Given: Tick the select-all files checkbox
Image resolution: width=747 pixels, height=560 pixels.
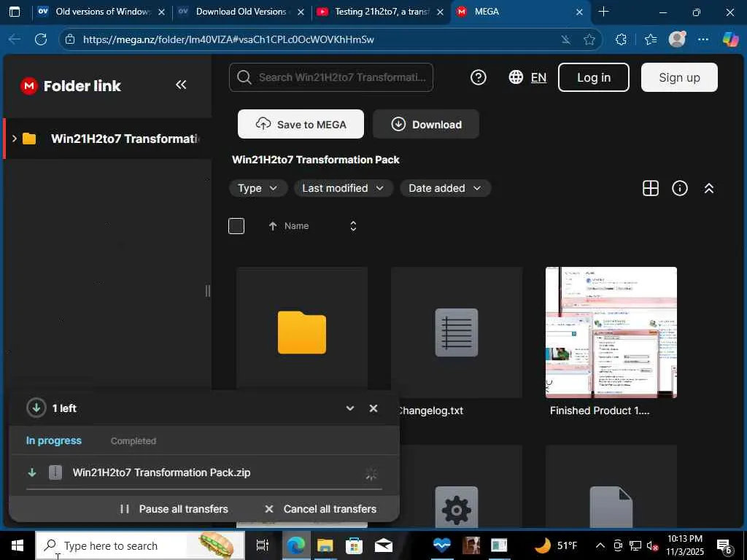Looking at the screenshot, I should [236, 226].
